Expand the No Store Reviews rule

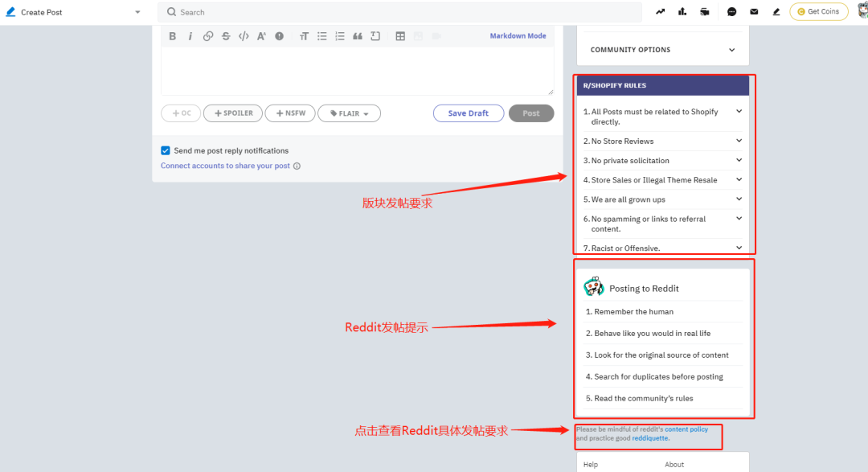point(662,142)
